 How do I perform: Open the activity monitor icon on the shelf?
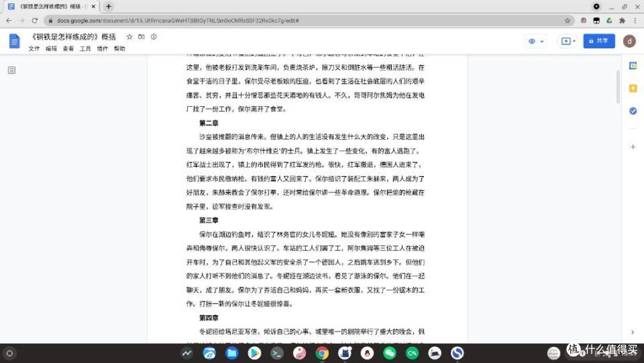click(x=187, y=353)
